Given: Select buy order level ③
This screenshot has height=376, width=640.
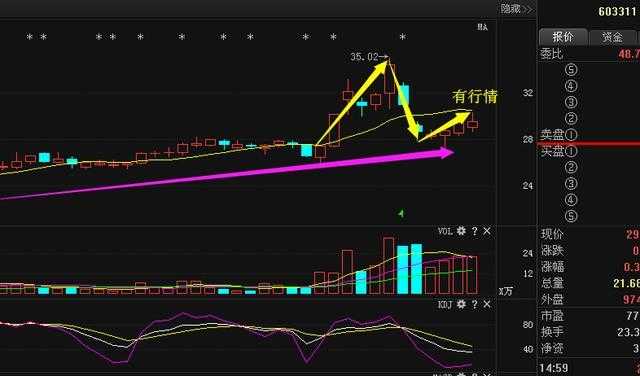Looking at the screenshot, I should [x=571, y=184].
